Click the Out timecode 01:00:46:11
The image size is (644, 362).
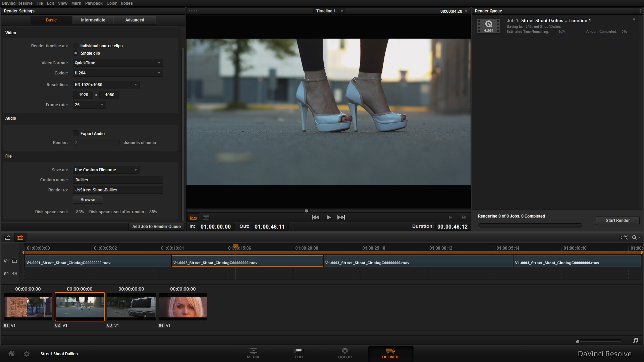click(x=269, y=227)
